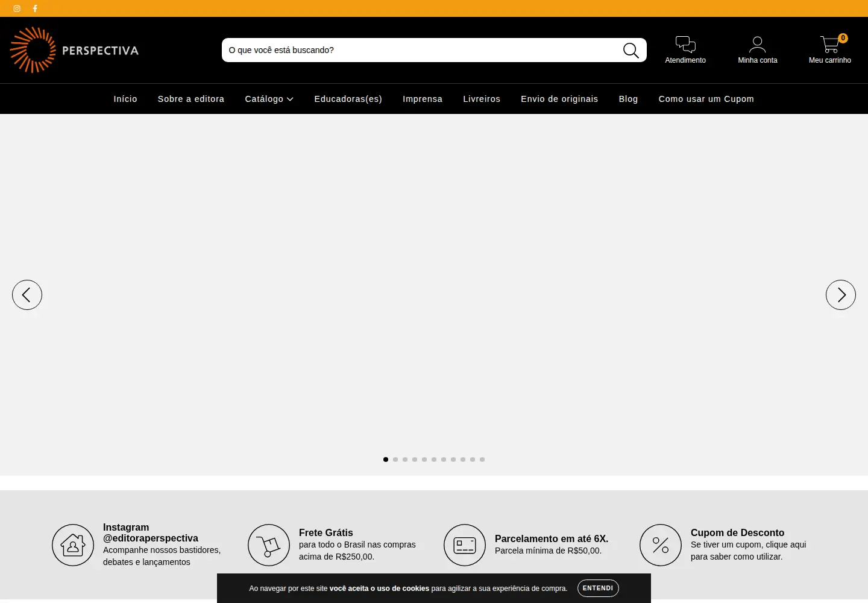Select the eighth carousel dot

(x=453, y=459)
